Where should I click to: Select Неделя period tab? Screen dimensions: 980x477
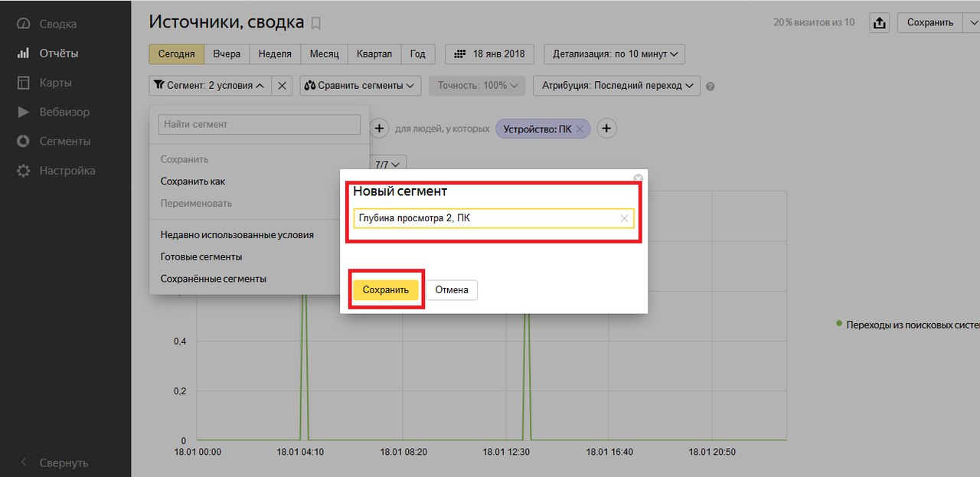pyautogui.click(x=275, y=54)
